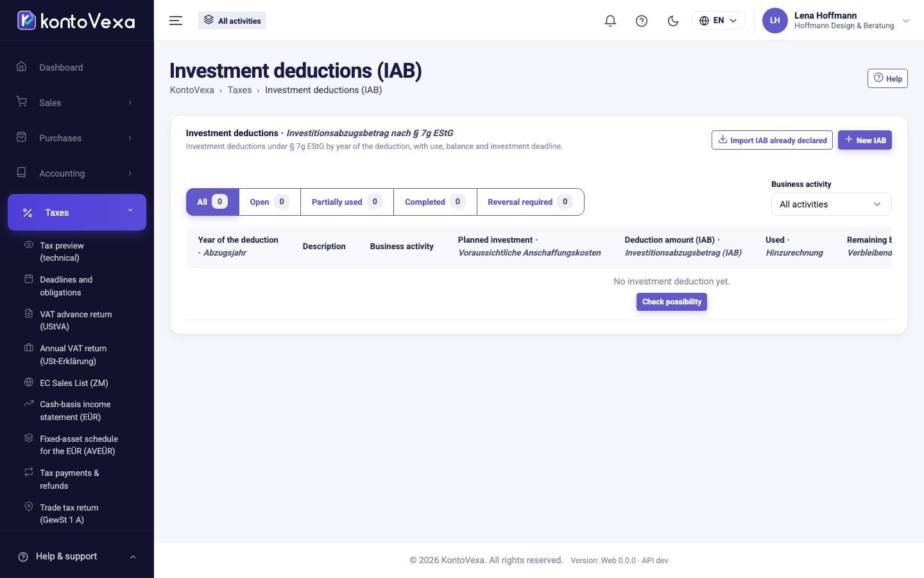Collapse the Taxes section chevron
924x578 pixels.
(x=130, y=211)
